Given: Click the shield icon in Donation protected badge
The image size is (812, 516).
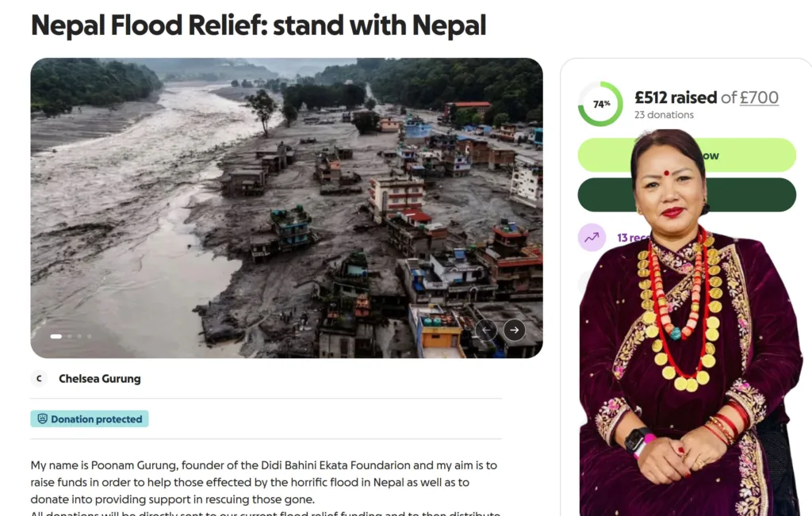Looking at the screenshot, I should (x=43, y=419).
